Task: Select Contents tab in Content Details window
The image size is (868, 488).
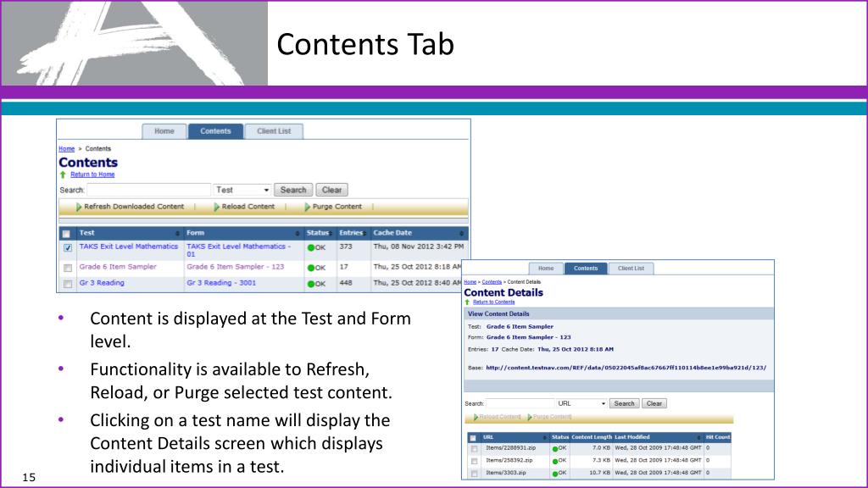Action: pyautogui.click(x=586, y=269)
